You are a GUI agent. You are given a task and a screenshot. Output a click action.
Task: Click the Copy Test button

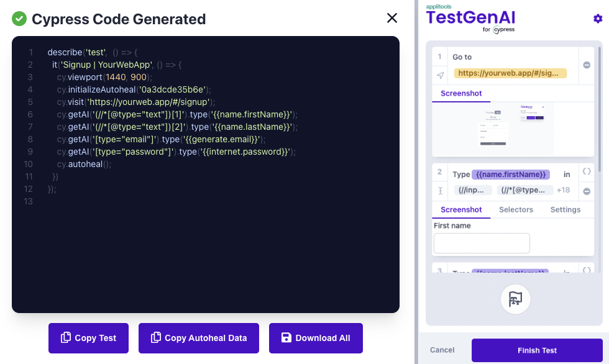click(x=88, y=338)
